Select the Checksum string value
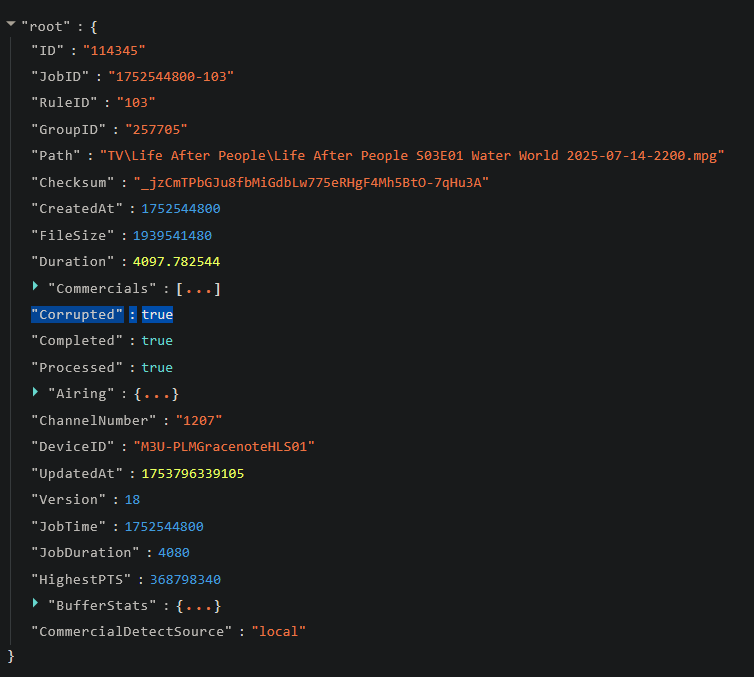Viewport: 754px width, 677px height. [x=311, y=183]
